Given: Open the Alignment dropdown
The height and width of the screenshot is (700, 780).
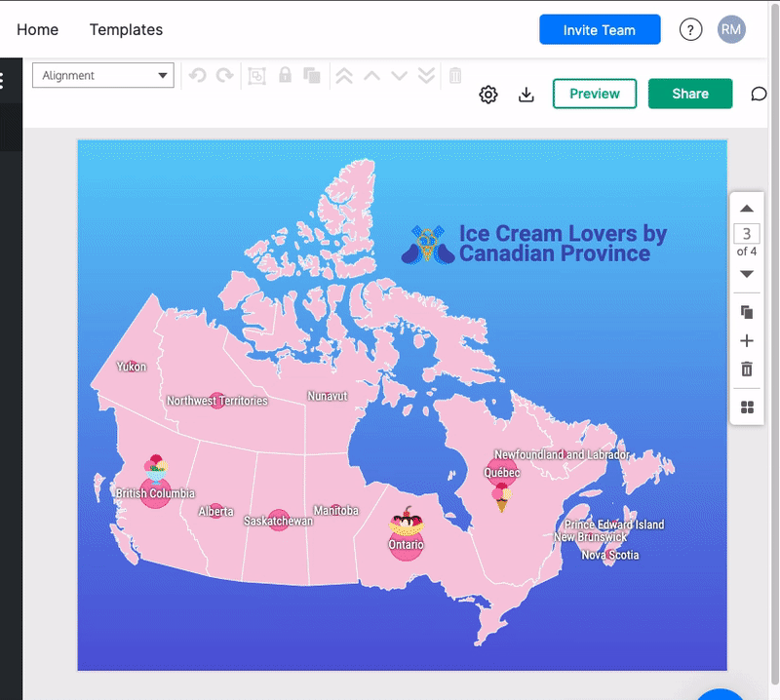Looking at the screenshot, I should (x=103, y=75).
